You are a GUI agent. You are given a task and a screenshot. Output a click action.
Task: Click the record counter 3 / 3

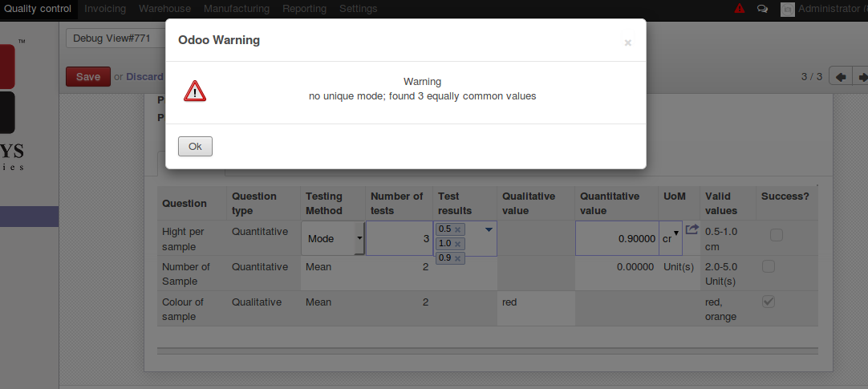click(x=812, y=76)
